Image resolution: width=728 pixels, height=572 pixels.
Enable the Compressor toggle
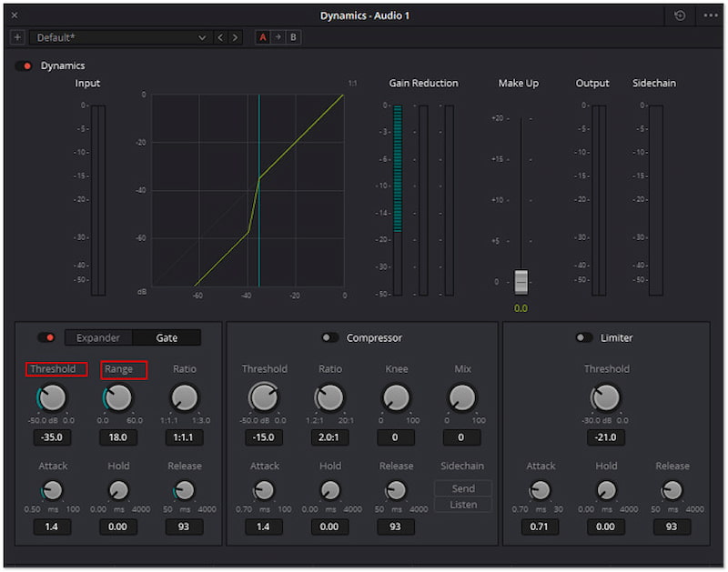point(330,337)
